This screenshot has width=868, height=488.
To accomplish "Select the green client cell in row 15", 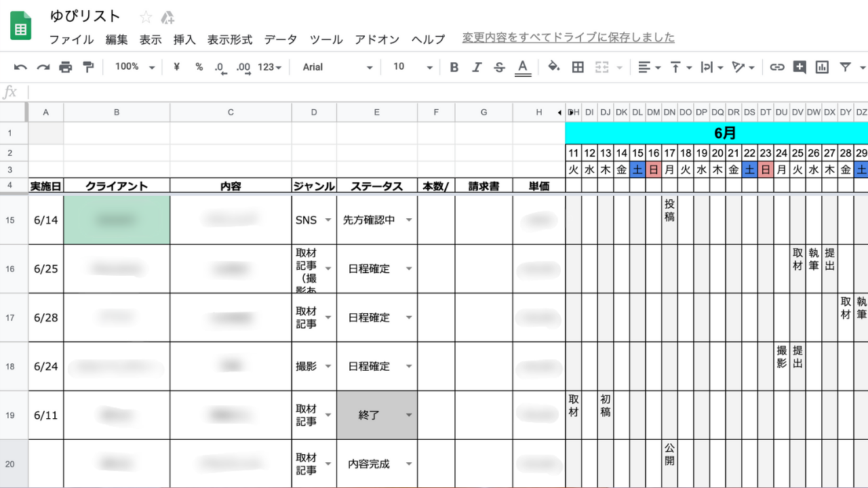I will pos(117,220).
